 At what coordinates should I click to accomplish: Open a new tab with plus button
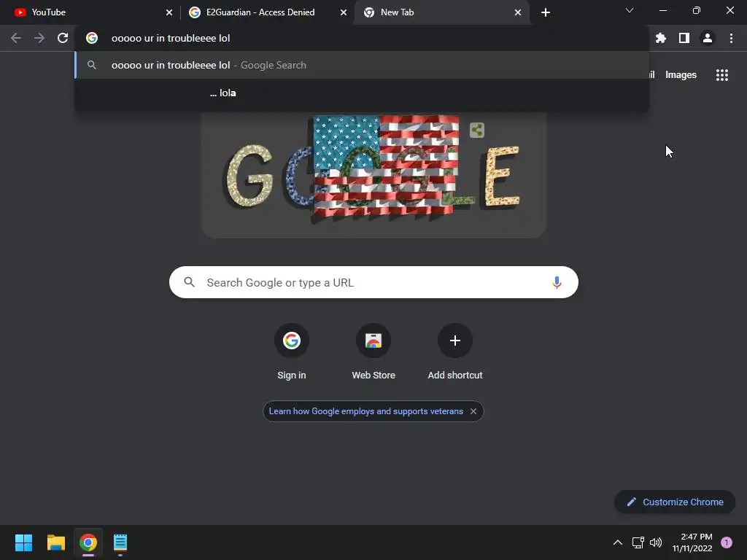click(546, 12)
